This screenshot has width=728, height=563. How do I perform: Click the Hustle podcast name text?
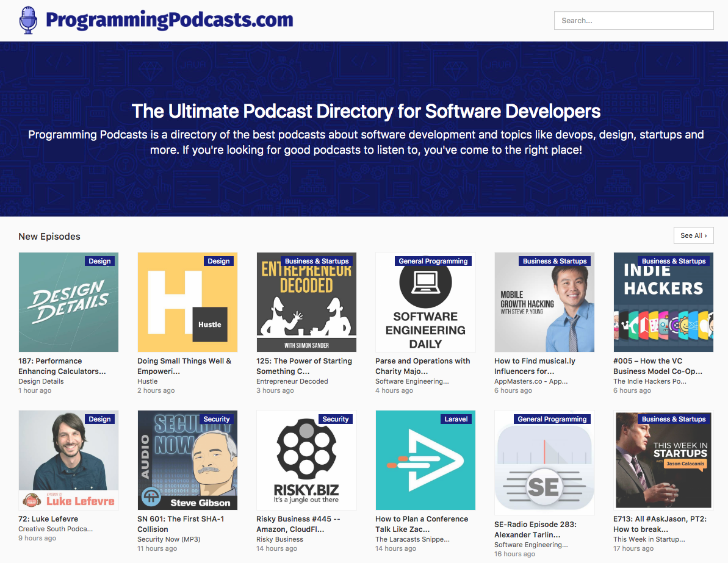tap(148, 381)
